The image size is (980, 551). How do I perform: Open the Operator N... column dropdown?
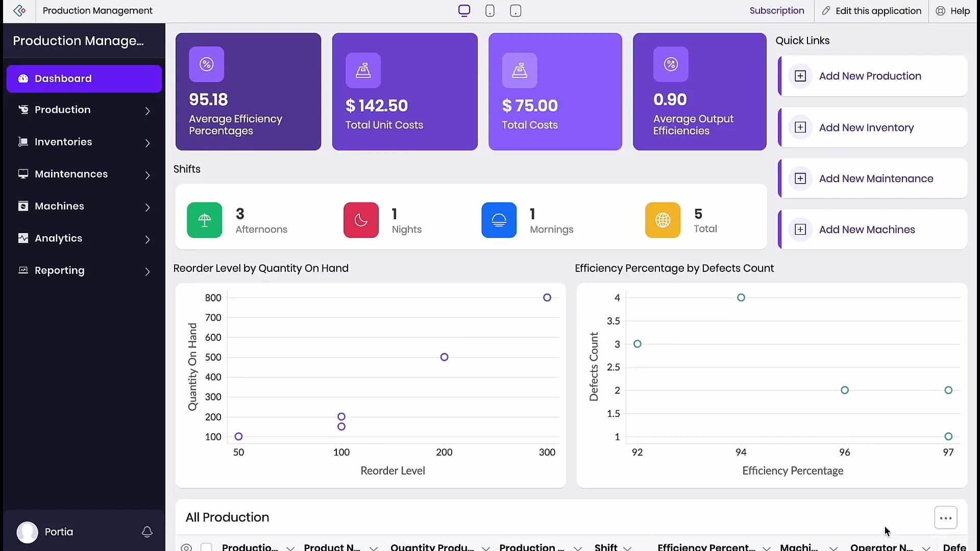click(926, 548)
